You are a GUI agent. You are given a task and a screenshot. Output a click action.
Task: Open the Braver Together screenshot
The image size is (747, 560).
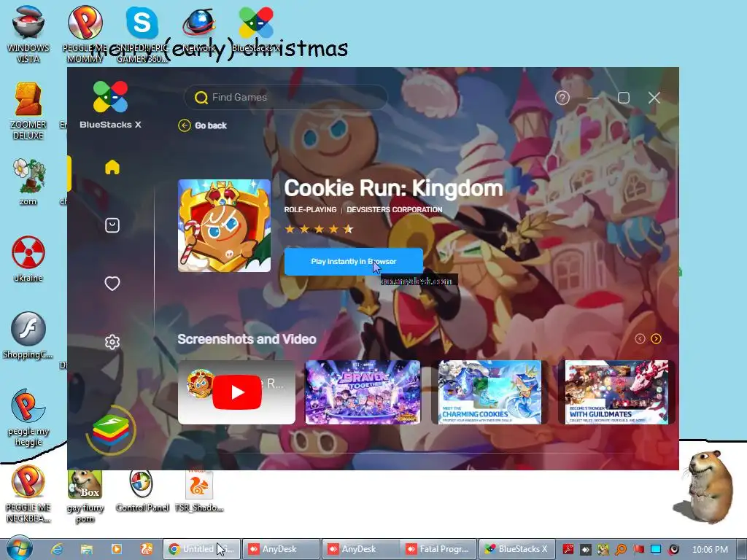tap(363, 392)
